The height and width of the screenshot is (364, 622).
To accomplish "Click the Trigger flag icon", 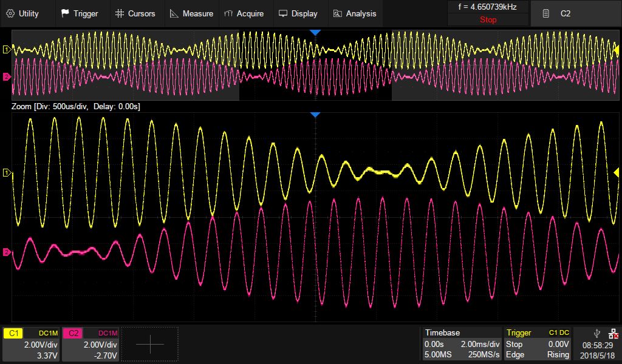I will click(65, 13).
